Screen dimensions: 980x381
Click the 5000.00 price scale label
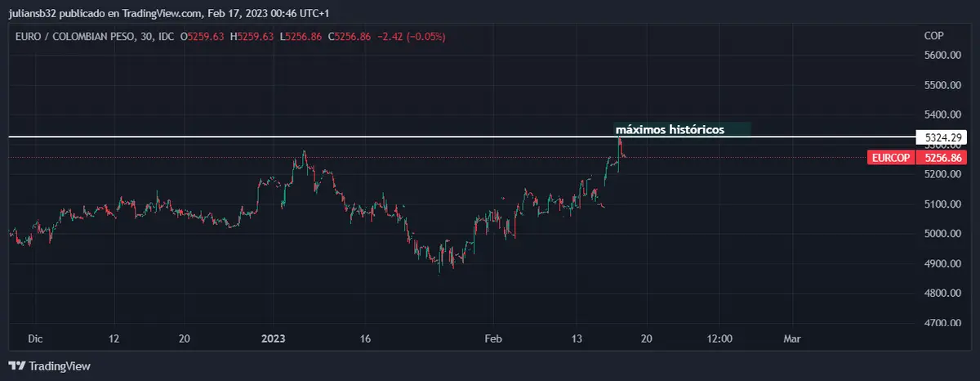click(941, 234)
